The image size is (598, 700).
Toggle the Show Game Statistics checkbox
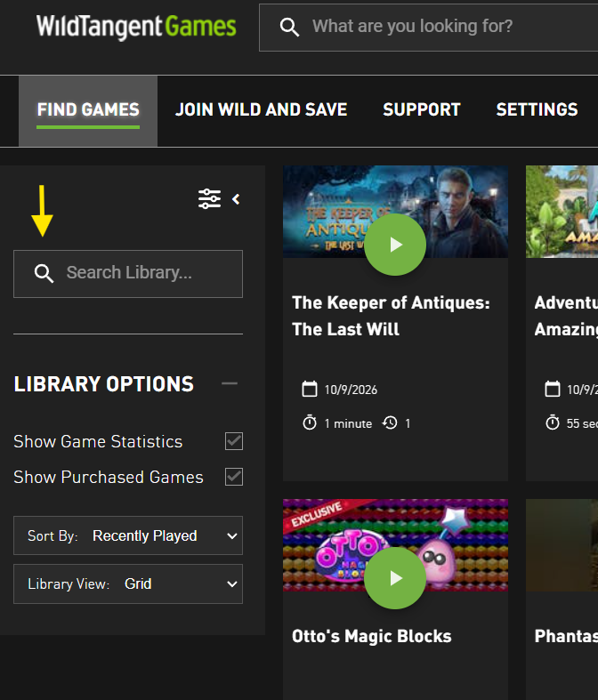pos(234,441)
